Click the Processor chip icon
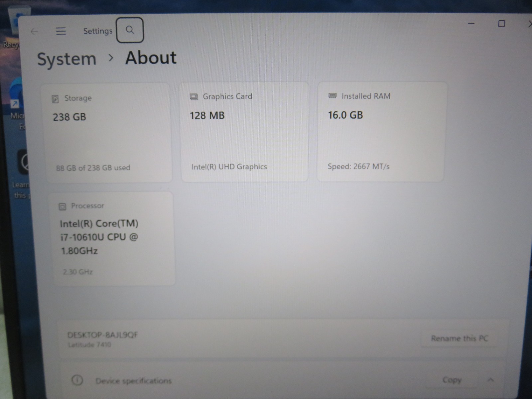Screen dimensions: 532x399 (63, 206)
